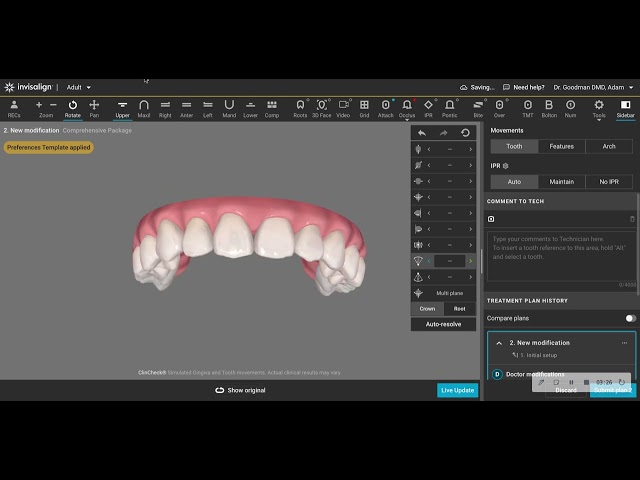Undo the last tooth movement
The height and width of the screenshot is (480, 640).
click(422, 133)
